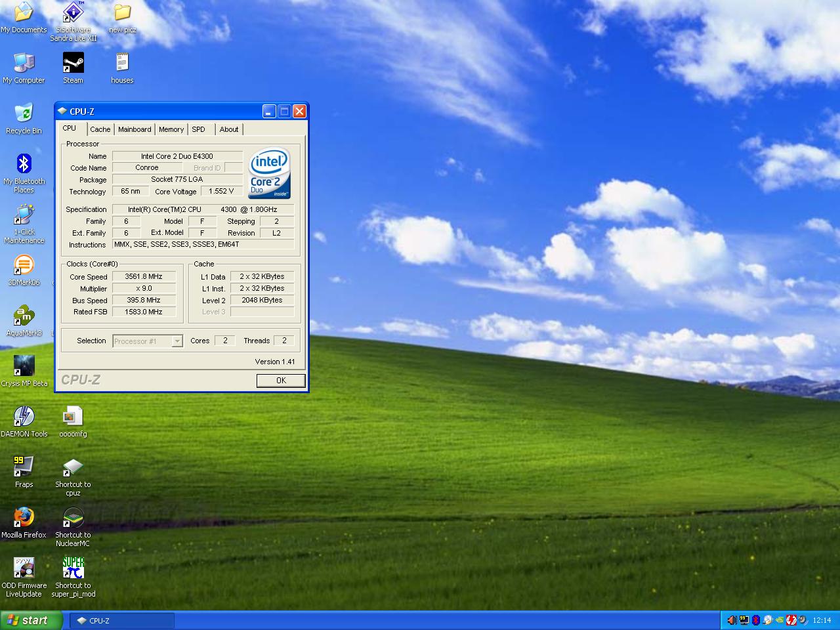The height and width of the screenshot is (630, 840).
Task: Launch the Steam desktop shortcut
Action: [x=73, y=68]
